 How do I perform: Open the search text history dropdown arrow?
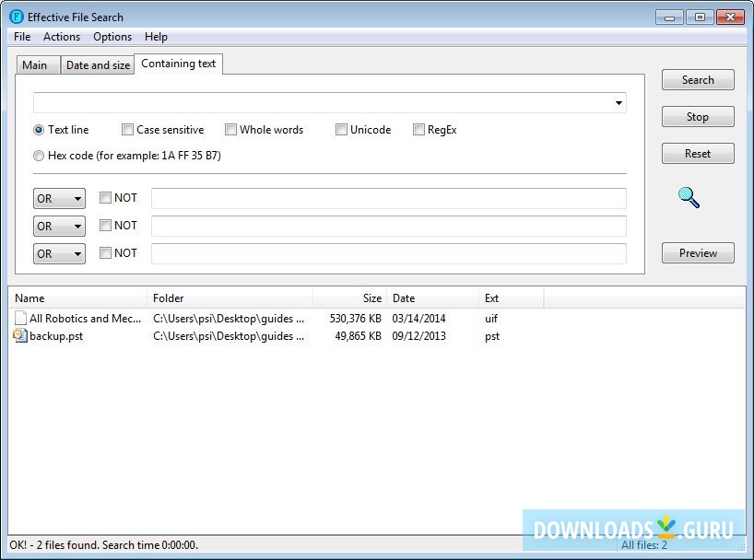tap(619, 103)
